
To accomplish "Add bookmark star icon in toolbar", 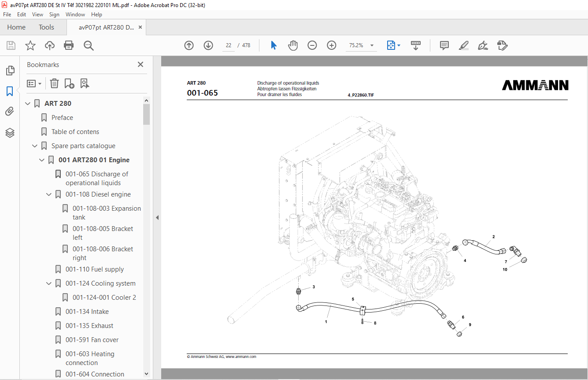I will pyautogui.click(x=30, y=45).
